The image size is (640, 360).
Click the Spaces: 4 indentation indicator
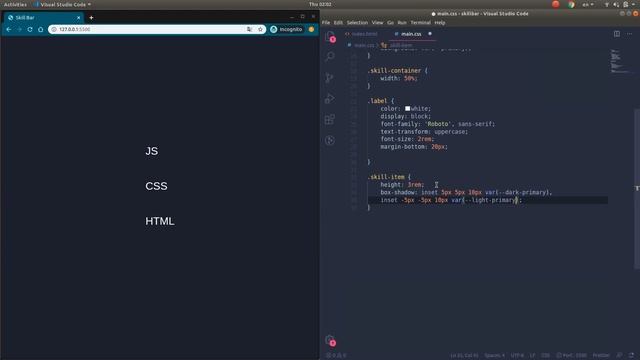(x=494, y=356)
